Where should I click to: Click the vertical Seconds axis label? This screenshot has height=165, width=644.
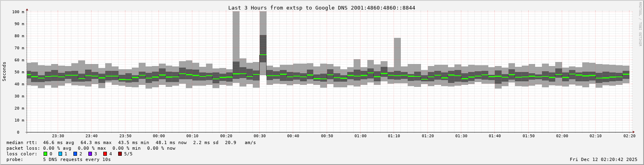click(x=4, y=72)
